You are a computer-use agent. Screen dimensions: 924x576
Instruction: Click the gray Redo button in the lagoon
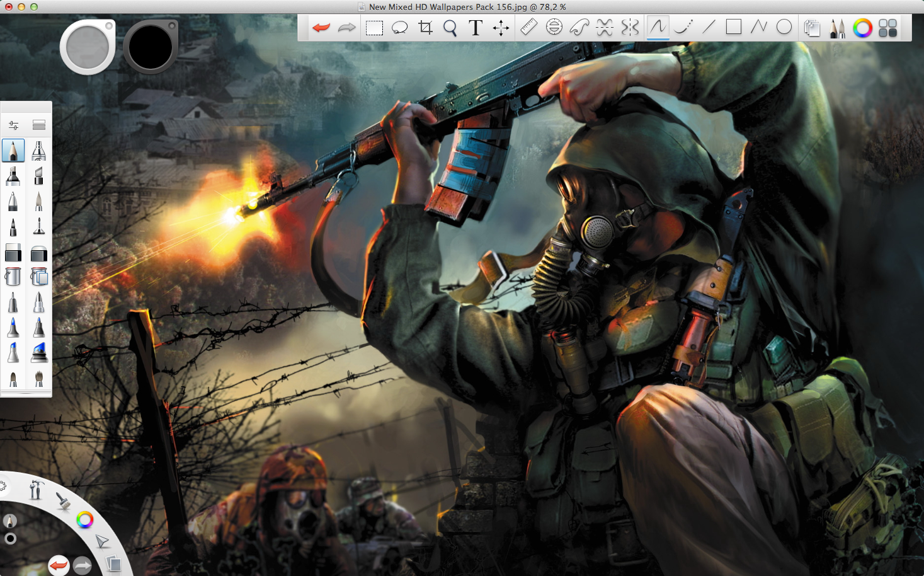point(83,565)
